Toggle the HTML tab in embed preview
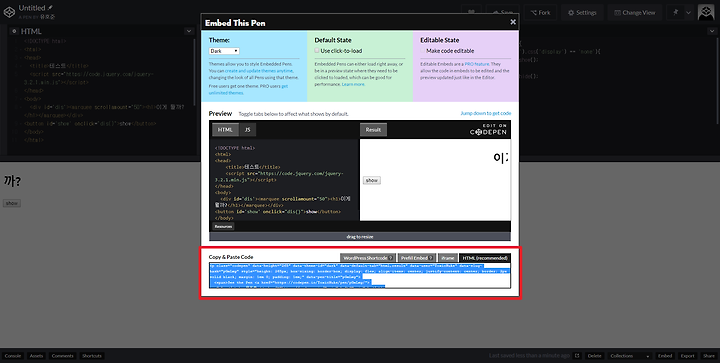This screenshot has width=720, height=363. point(225,130)
